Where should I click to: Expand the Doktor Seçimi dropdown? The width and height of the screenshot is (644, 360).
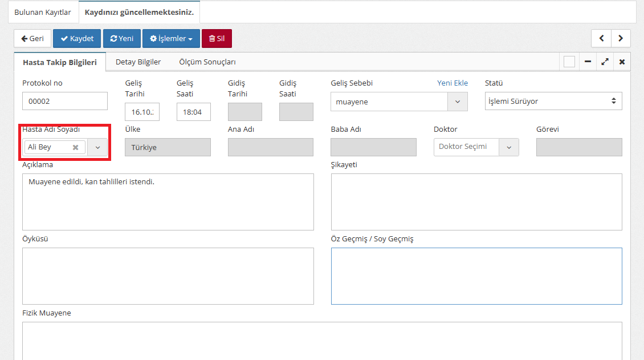click(509, 147)
